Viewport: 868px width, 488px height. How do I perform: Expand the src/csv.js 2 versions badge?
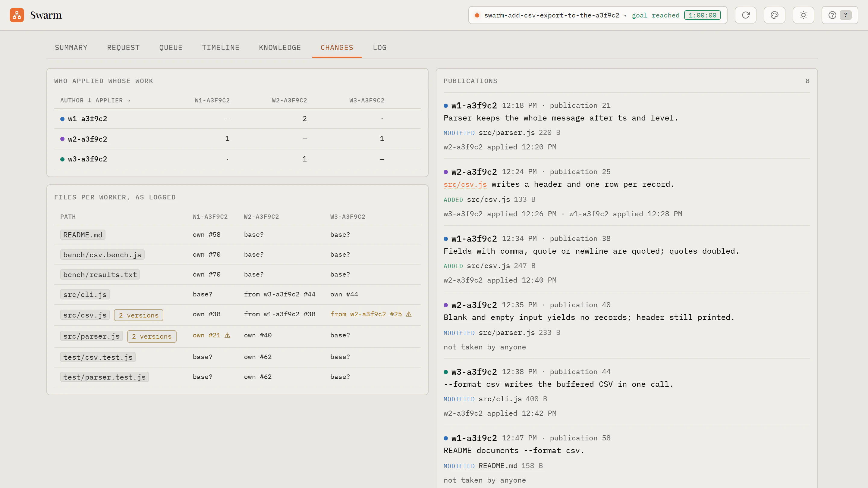coord(139,315)
